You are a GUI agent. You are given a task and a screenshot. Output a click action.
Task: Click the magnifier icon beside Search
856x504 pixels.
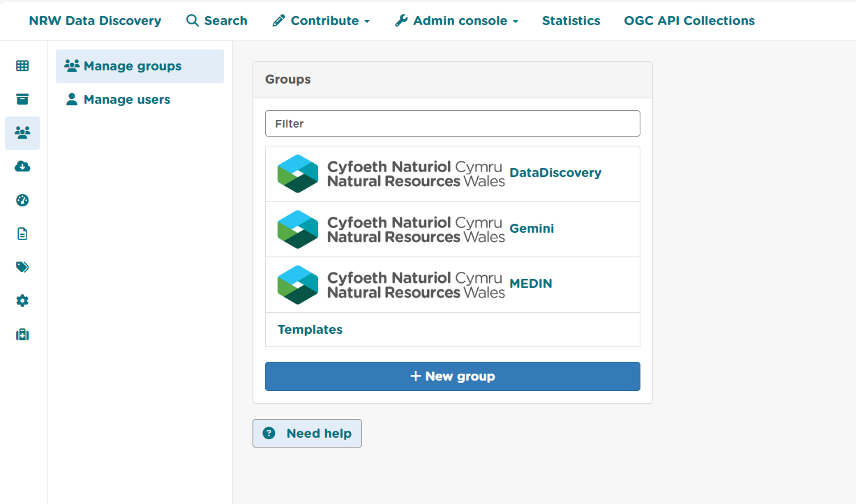(x=193, y=20)
